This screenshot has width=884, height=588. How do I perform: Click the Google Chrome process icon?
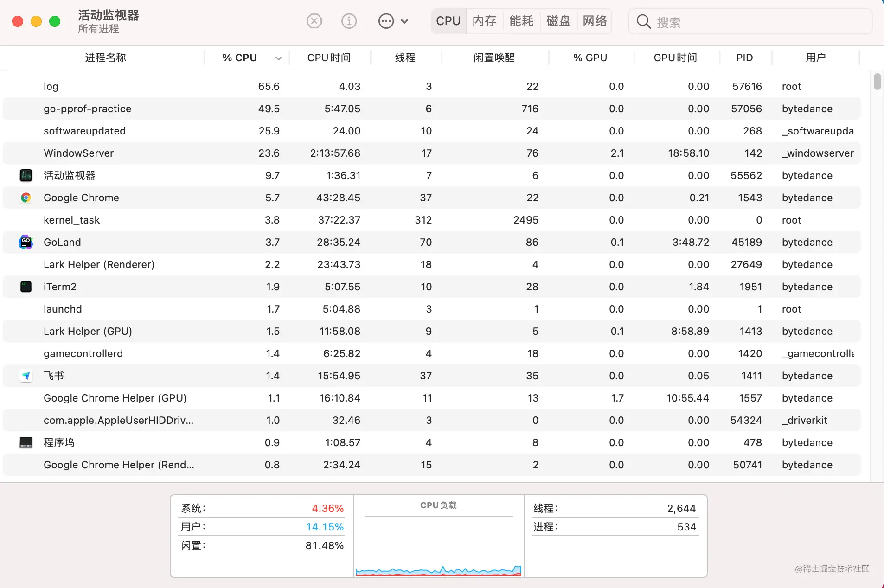point(26,198)
